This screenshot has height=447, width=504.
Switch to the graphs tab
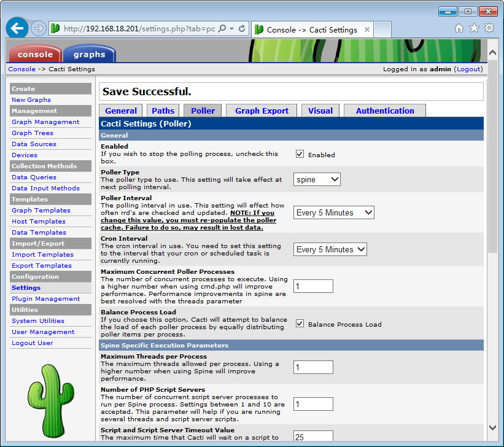click(90, 54)
